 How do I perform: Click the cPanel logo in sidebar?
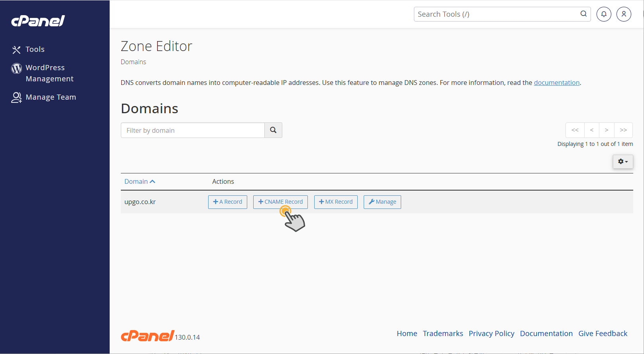click(38, 21)
